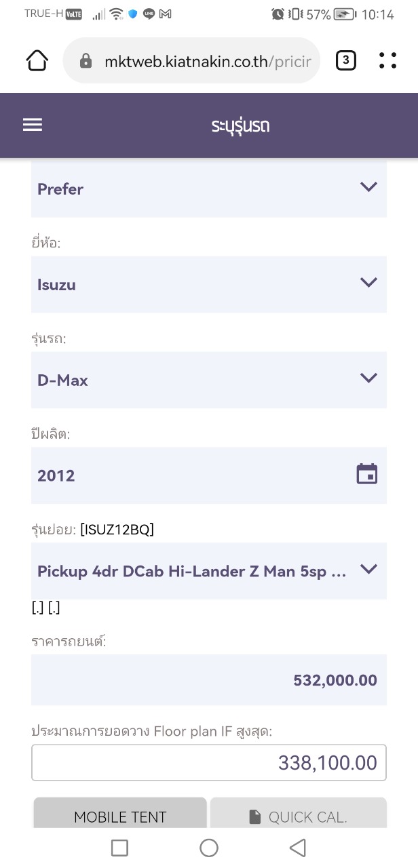The image size is (418, 868).
Task: Click the QUICK CAL. button
Action: click(299, 816)
